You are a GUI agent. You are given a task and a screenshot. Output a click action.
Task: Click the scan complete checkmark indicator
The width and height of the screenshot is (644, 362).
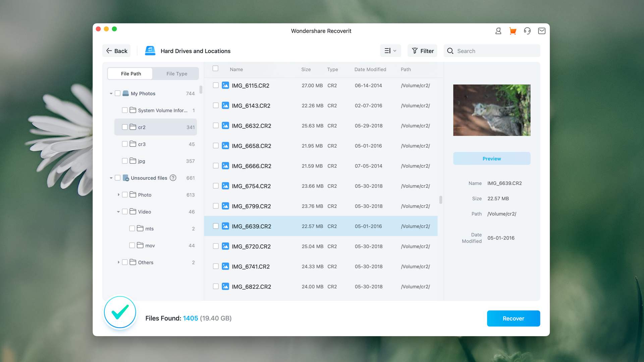point(120,312)
